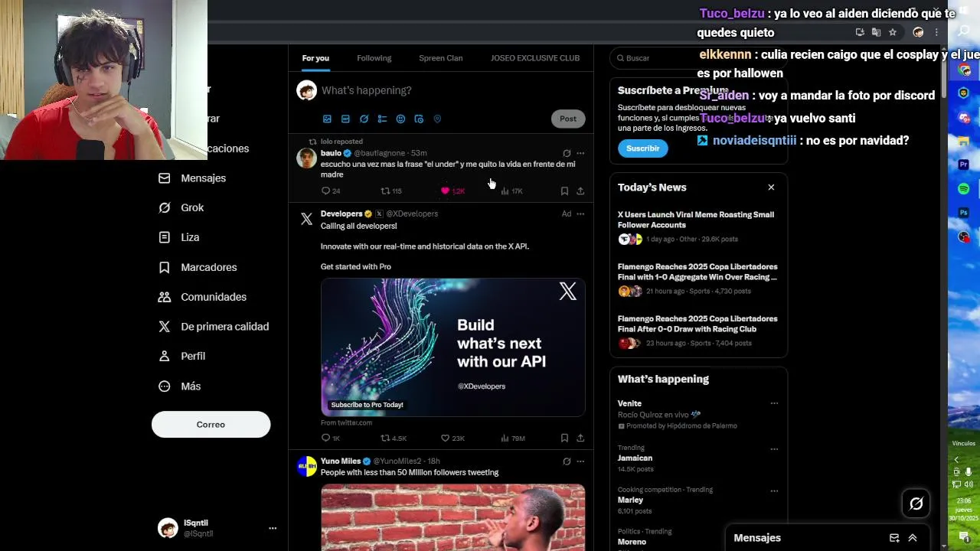Expand the Más menu in sidebar
The height and width of the screenshot is (551, 980).
coord(180,386)
